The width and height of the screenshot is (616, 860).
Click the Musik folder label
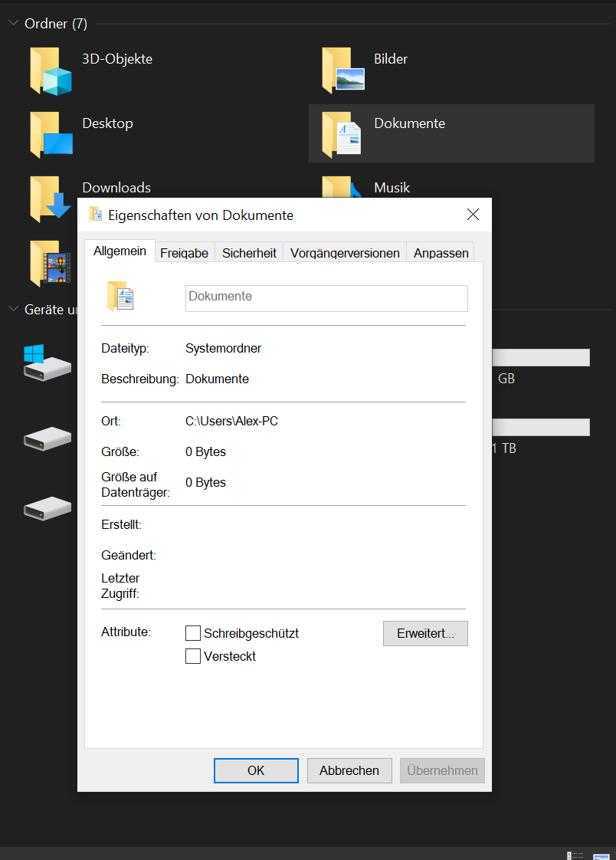pos(392,188)
